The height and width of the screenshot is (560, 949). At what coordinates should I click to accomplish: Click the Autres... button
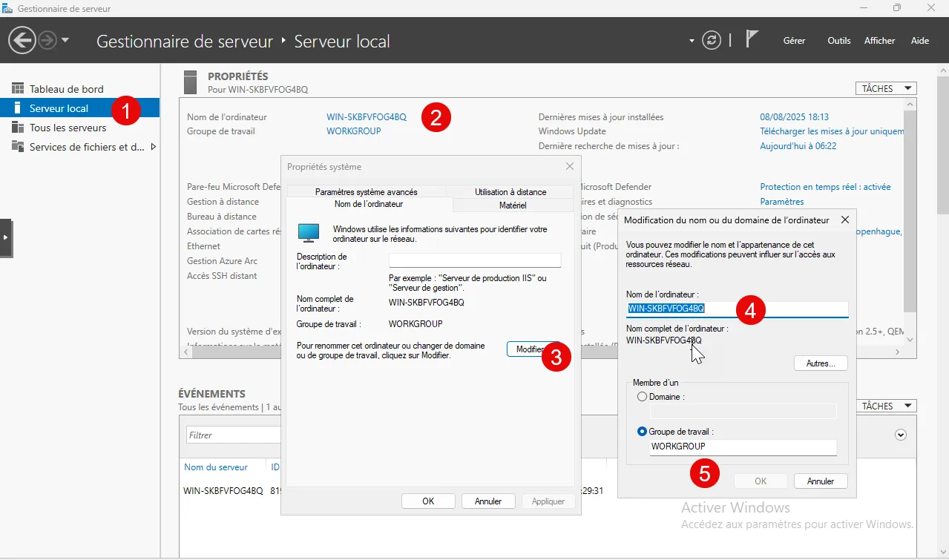point(821,363)
